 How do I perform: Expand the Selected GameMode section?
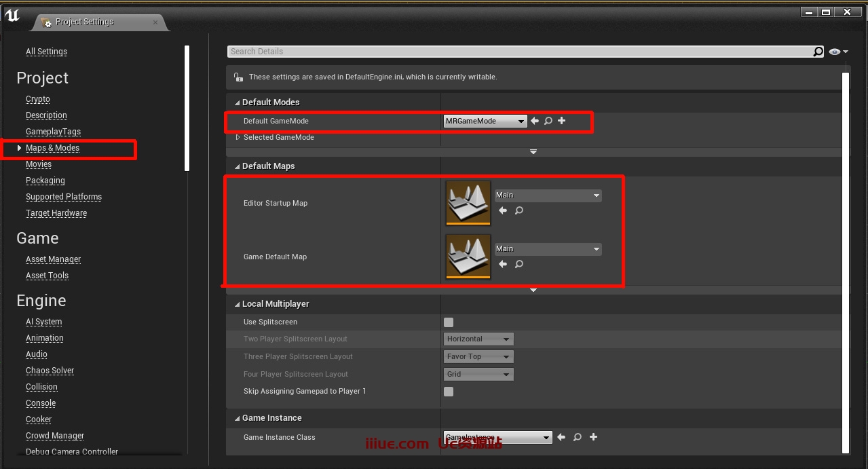click(238, 137)
